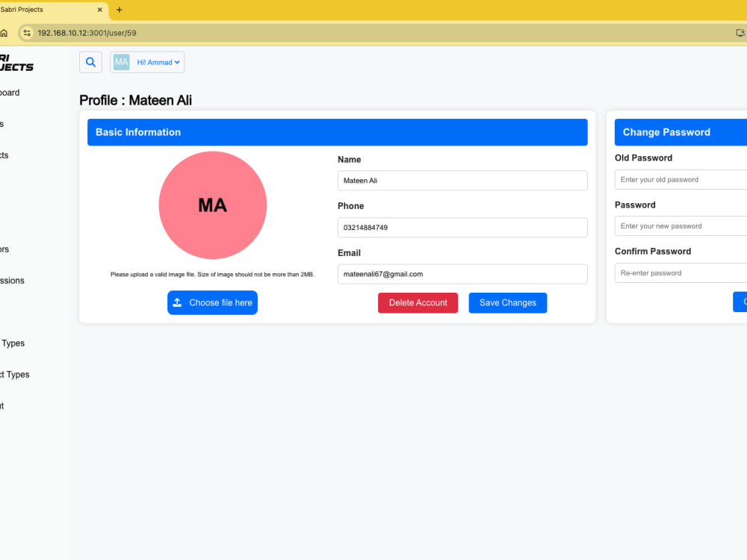Close the Sabri Projects tab
The image size is (747, 560).
[99, 10]
